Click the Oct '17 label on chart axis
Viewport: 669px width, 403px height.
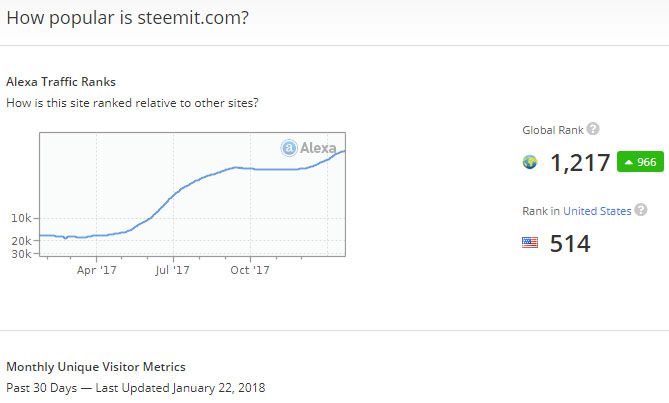click(x=250, y=269)
